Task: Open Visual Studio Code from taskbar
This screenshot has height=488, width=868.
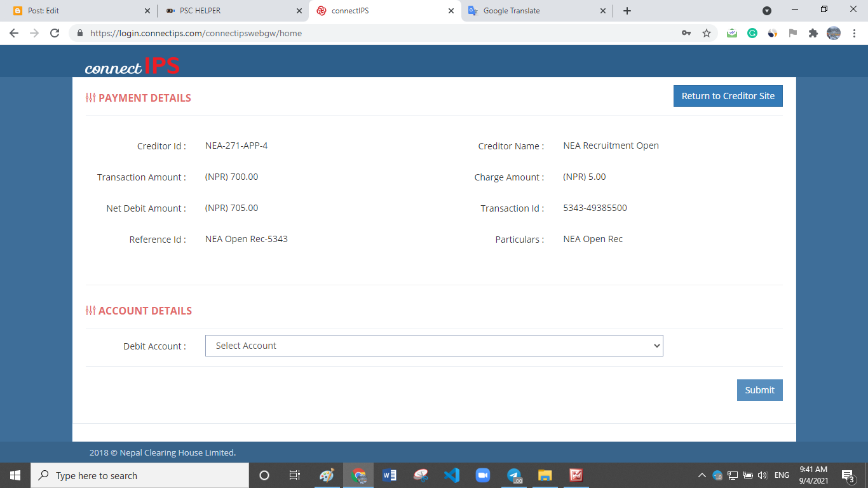Action: click(452, 475)
